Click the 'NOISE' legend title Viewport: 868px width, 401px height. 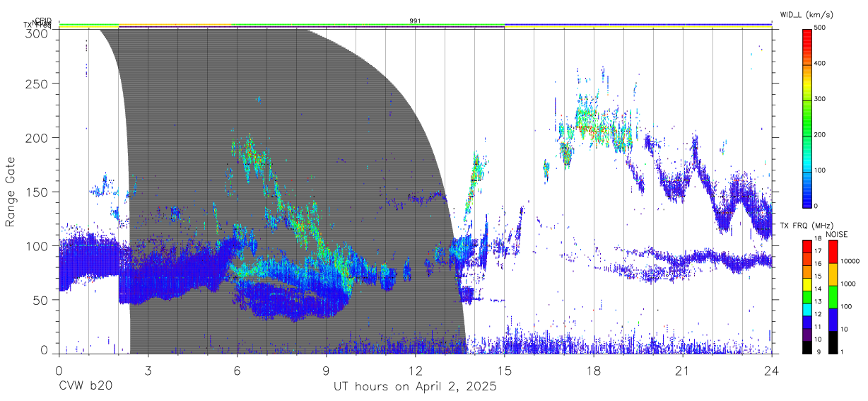pos(838,234)
